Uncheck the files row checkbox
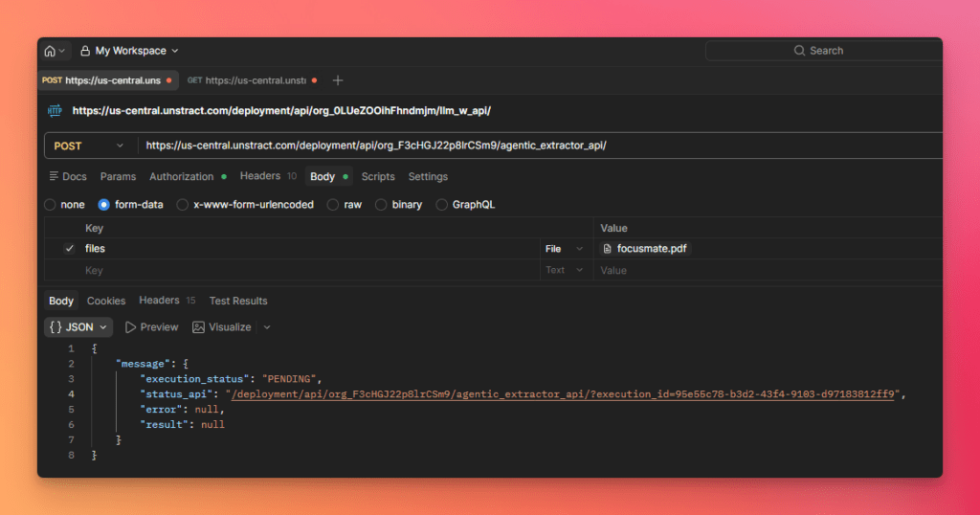This screenshot has height=515, width=980. click(69, 249)
